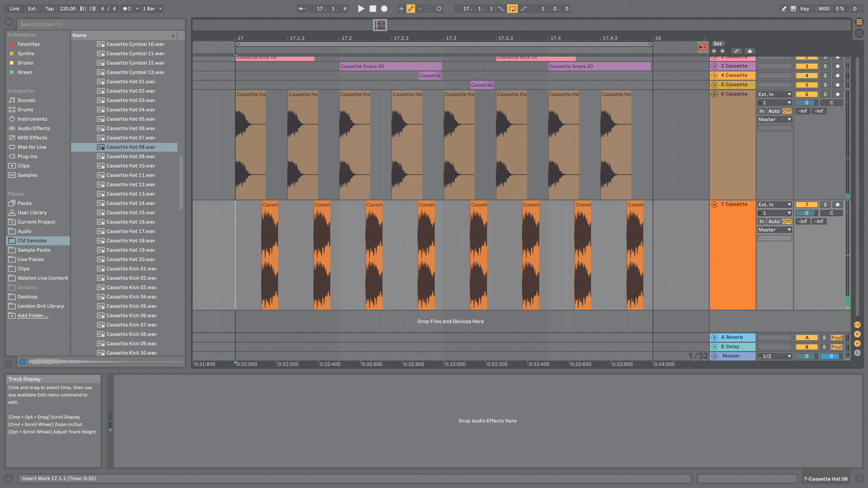Screen dimensions: 868x488
Task: Toggle the automation arm link icon
Action: 411,9
